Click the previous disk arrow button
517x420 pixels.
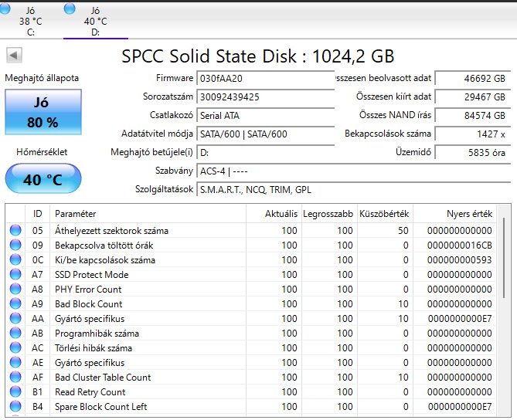(14, 56)
